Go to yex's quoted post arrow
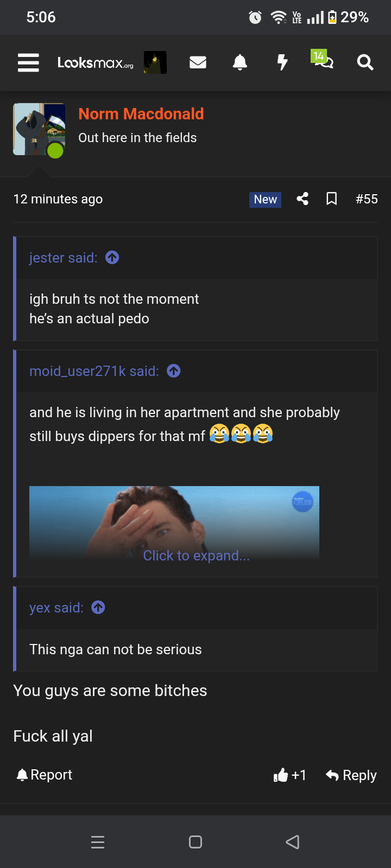391x868 pixels. point(98,608)
